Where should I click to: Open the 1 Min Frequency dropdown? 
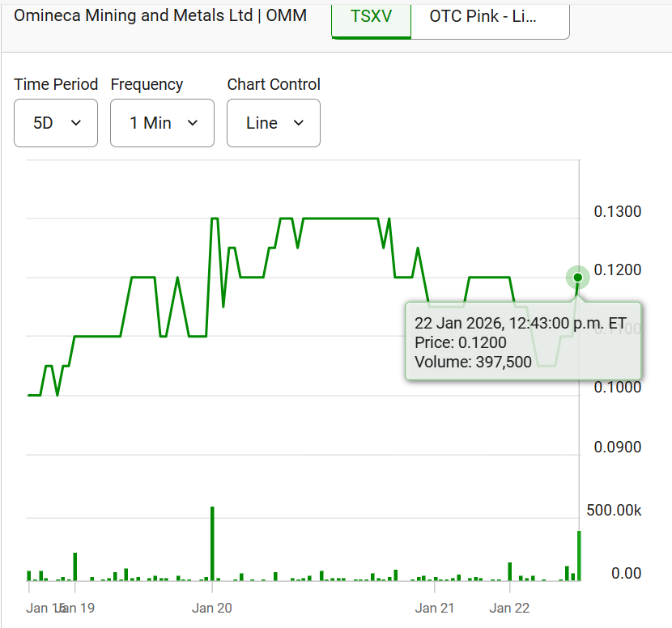point(162,123)
